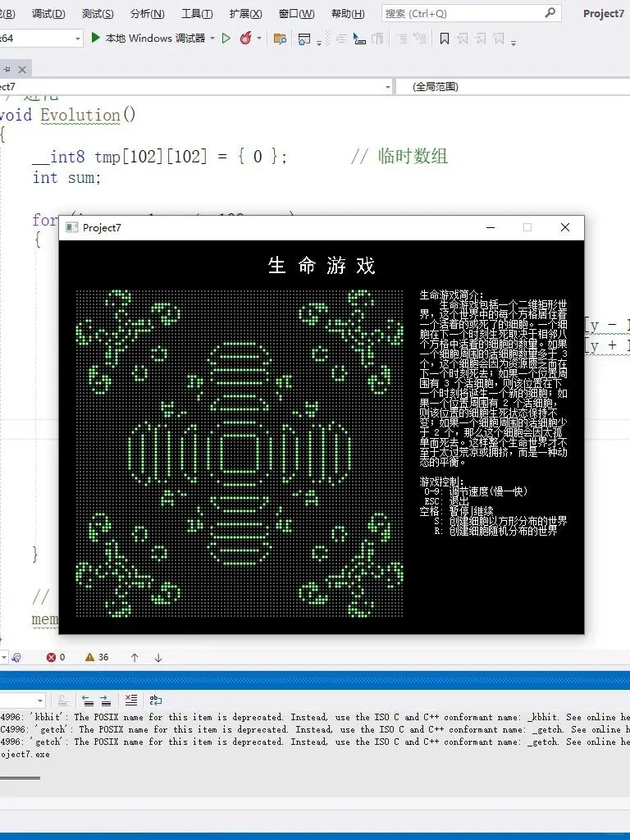Go to previous message in output
This screenshot has height=840, width=630.
tap(89, 701)
